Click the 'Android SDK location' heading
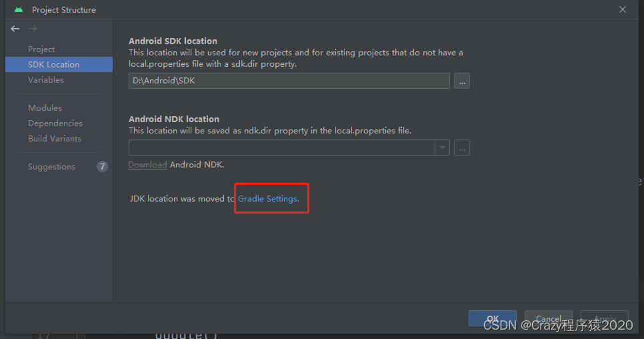The width and height of the screenshot is (644, 339). point(173,41)
